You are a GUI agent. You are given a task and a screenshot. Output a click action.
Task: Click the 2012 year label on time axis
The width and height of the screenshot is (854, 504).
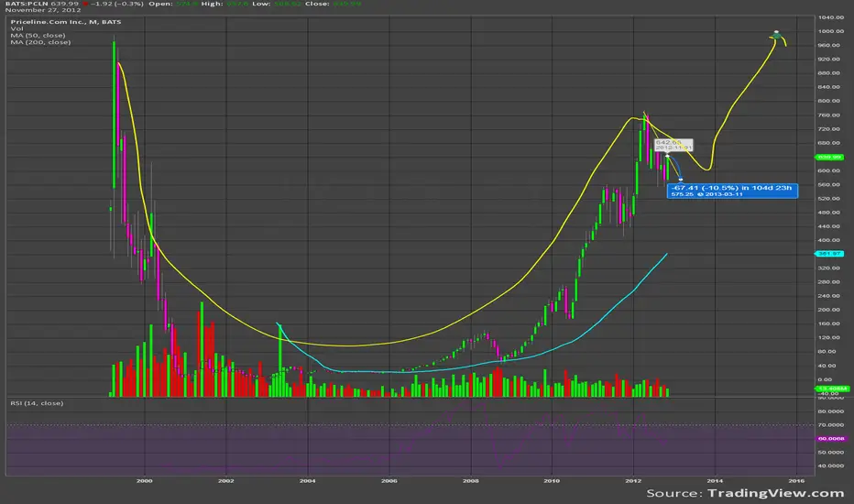pyautogui.click(x=633, y=481)
